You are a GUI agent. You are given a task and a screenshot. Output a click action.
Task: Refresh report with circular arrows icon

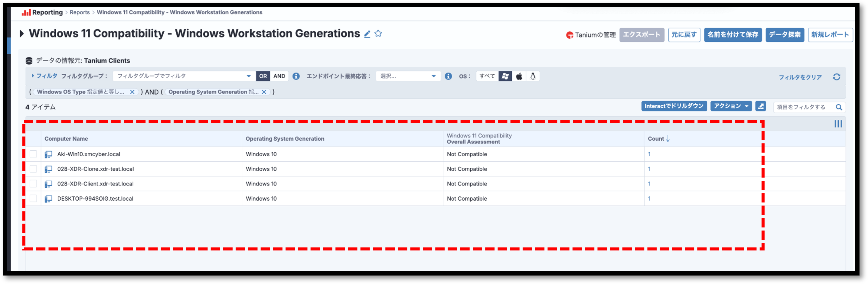(836, 77)
